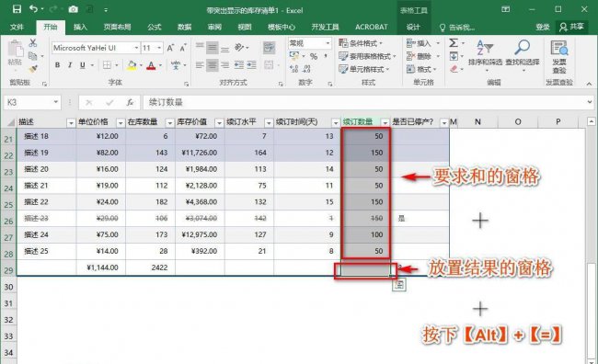This screenshot has width=598, height=364.
Task: Open filter dropdown for 在库数量 column
Action: [x=169, y=123]
